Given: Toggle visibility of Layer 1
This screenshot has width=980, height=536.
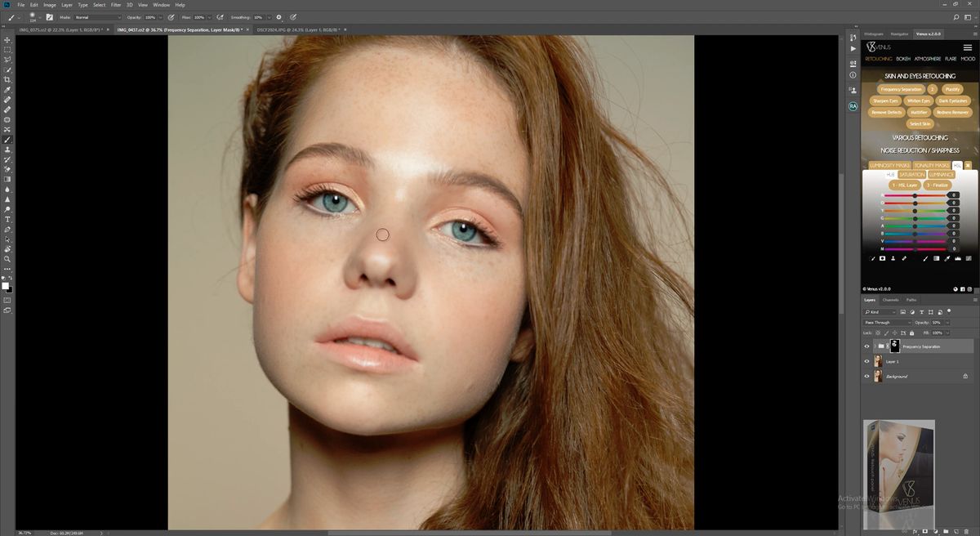Looking at the screenshot, I should (866, 361).
